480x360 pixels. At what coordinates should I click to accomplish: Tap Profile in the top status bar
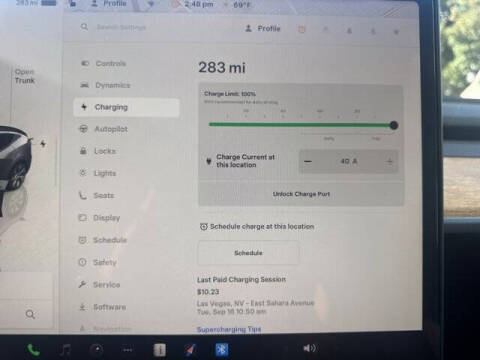click(x=109, y=4)
